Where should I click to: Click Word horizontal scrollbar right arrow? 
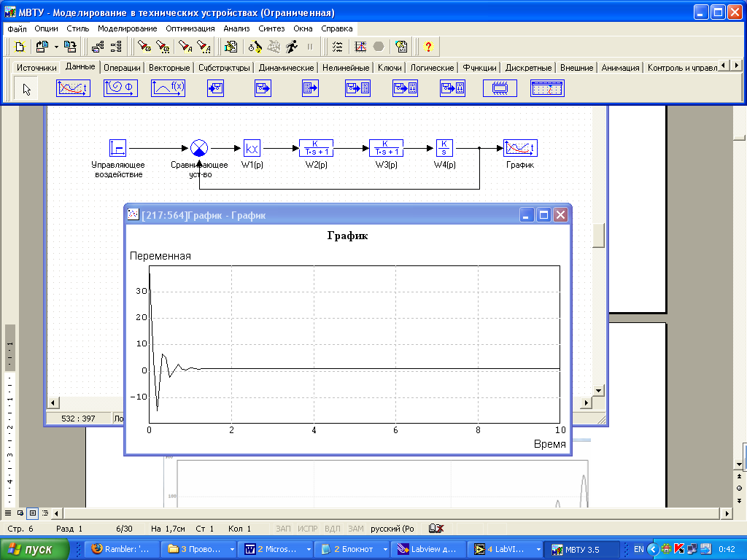pos(727,513)
